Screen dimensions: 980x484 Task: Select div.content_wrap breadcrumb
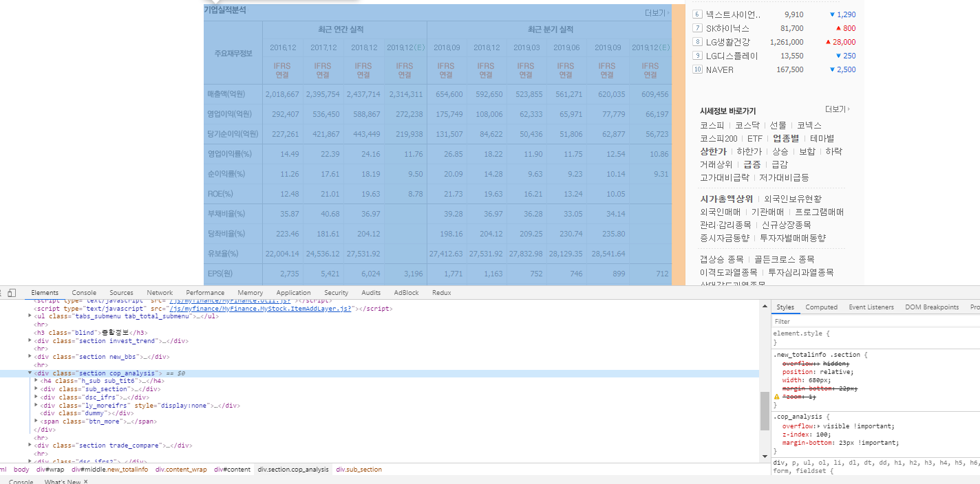coord(181,470)
